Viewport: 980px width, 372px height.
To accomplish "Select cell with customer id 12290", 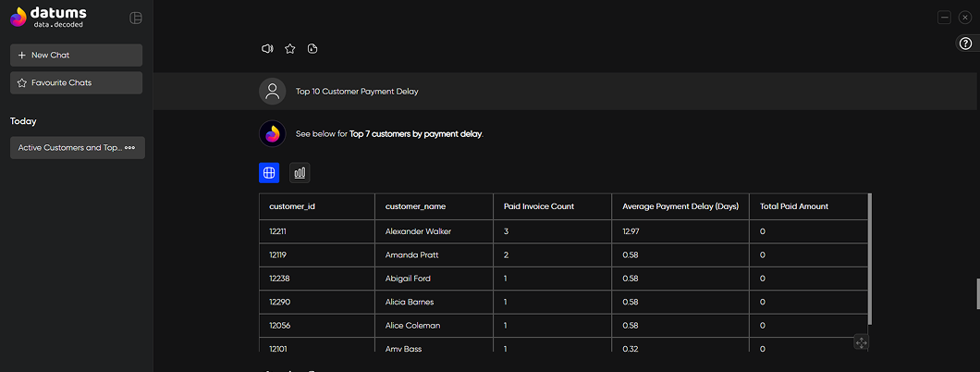I will coord(317,302).
